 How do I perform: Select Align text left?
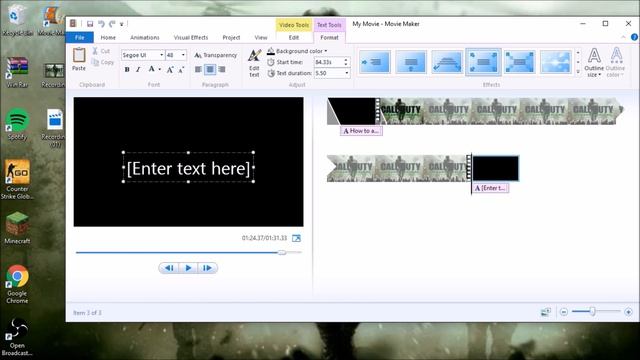pos(198,69)
